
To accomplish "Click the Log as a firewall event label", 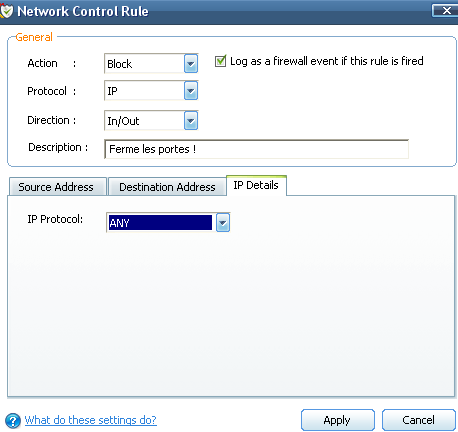I will click(x=327, y=61).
